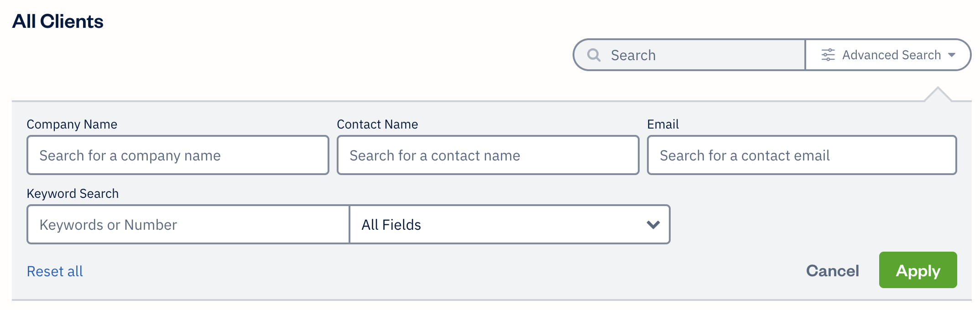Reset all search filters
The image size is (980, 310).
pos(55,271)
